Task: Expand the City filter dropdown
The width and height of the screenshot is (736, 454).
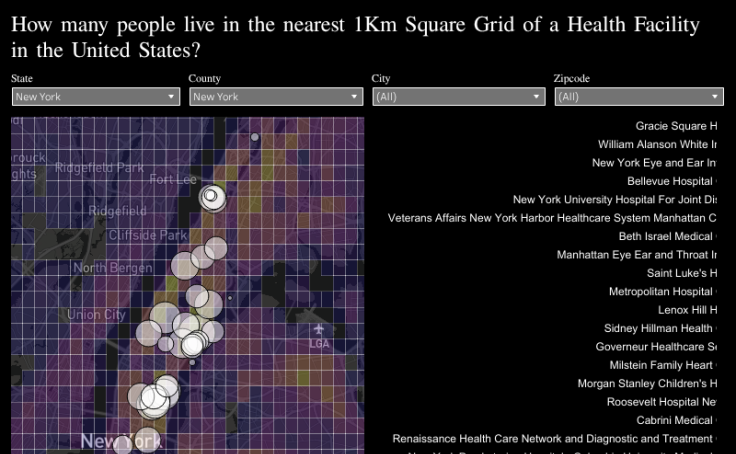Action: [x=459, y=97]
